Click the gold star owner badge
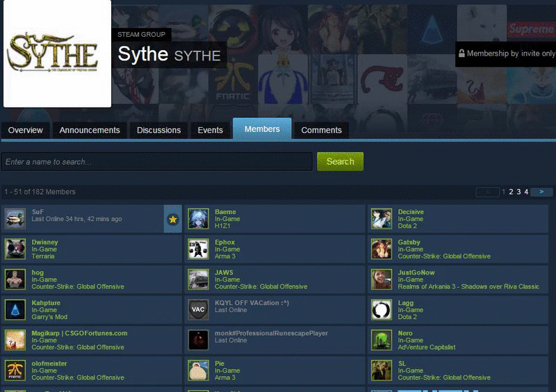Viewport: 556px width, 392px height. coord(173,219)
